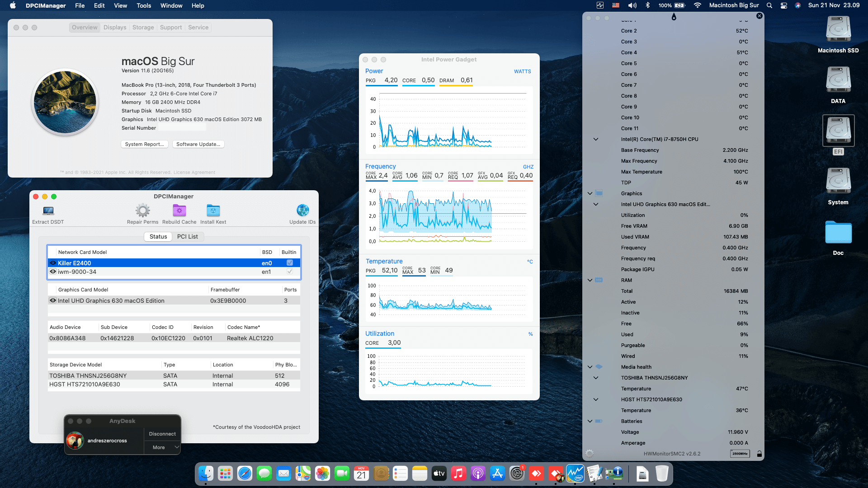Click the Software Update... button
868x488 pixels.
(198, 144)
